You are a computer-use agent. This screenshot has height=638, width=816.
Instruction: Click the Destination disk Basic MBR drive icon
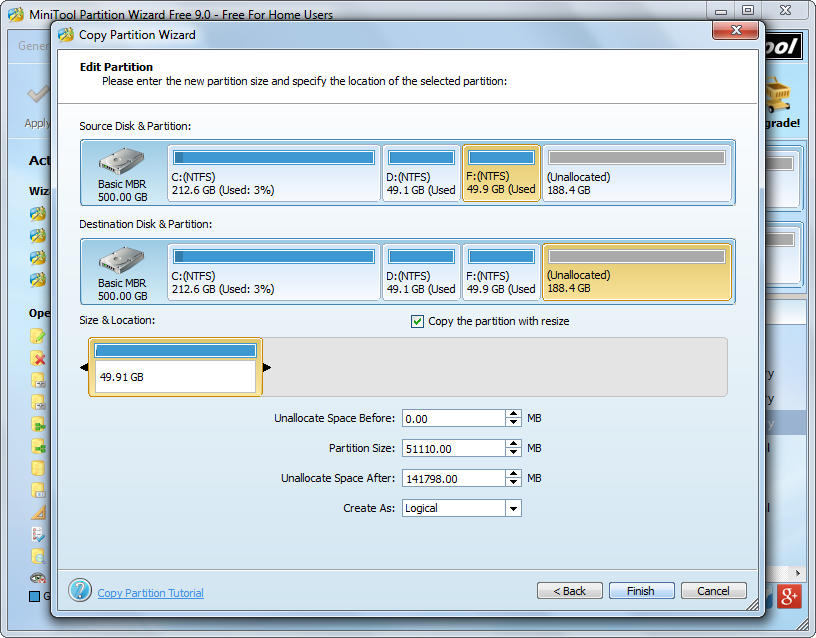[x=122, y=260]
